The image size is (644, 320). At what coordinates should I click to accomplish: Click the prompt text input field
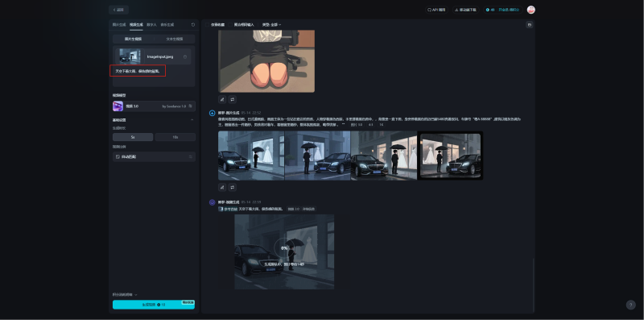point(154,76)
